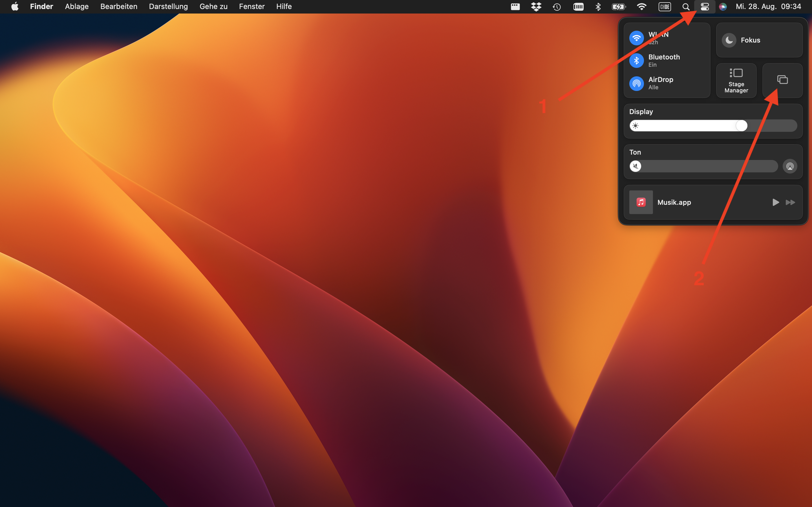The width and height of the screenshot is (812, 507).
Task: Open the Fenster menu
Action: 251,6
